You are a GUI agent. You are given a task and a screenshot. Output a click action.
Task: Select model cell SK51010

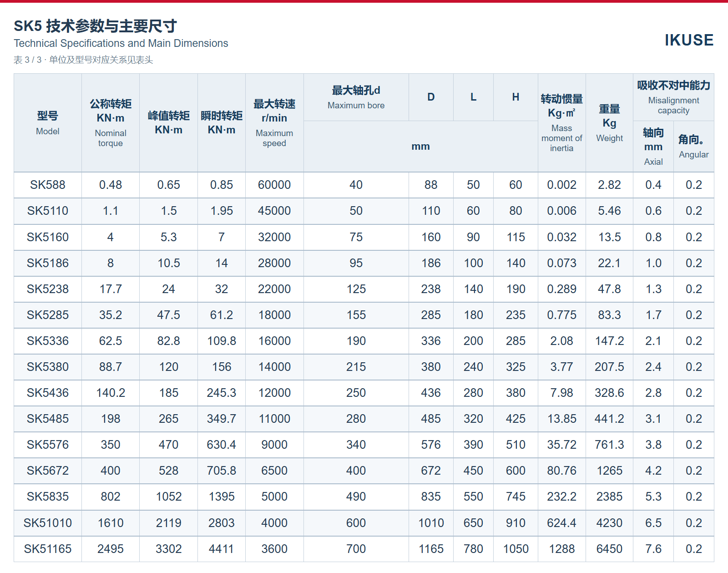click(48, 523)
